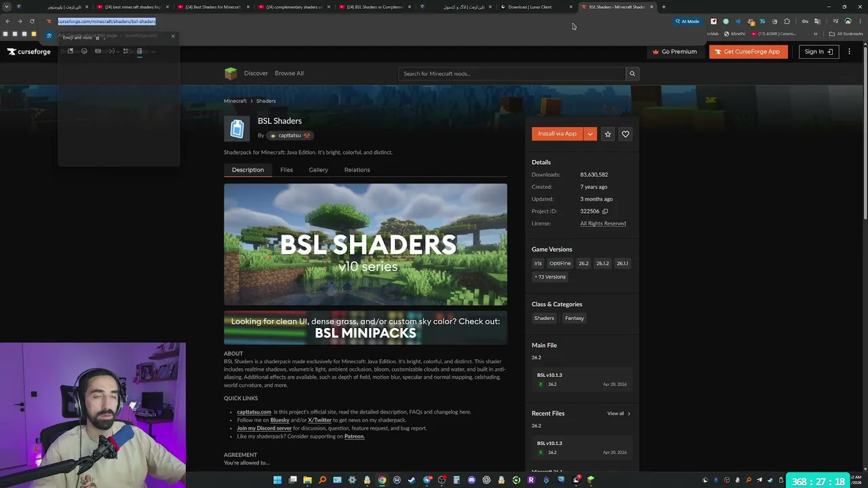Open the three-dot menu beside Sign In
This screenshot has width=868, height=488.
[x=849, y=52]
